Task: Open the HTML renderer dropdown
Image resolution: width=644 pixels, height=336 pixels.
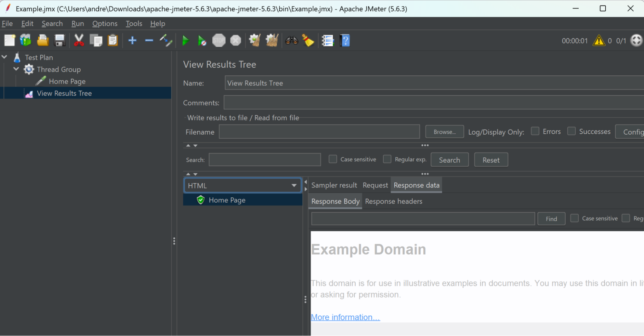Action: [243, 186]
